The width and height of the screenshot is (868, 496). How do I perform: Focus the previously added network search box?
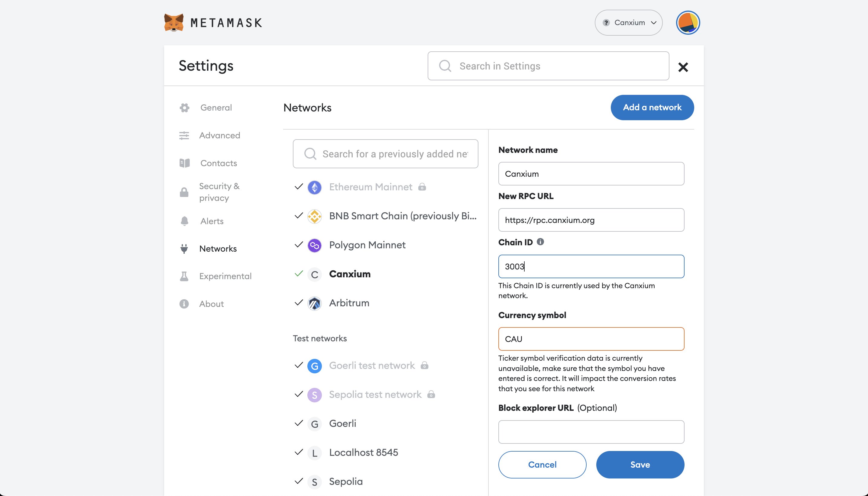(385, 154)
